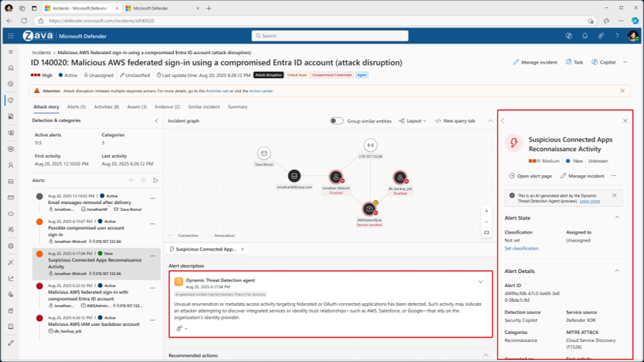Click Set classification link
This screenshot has width=644, height=362.
[521, 248]
